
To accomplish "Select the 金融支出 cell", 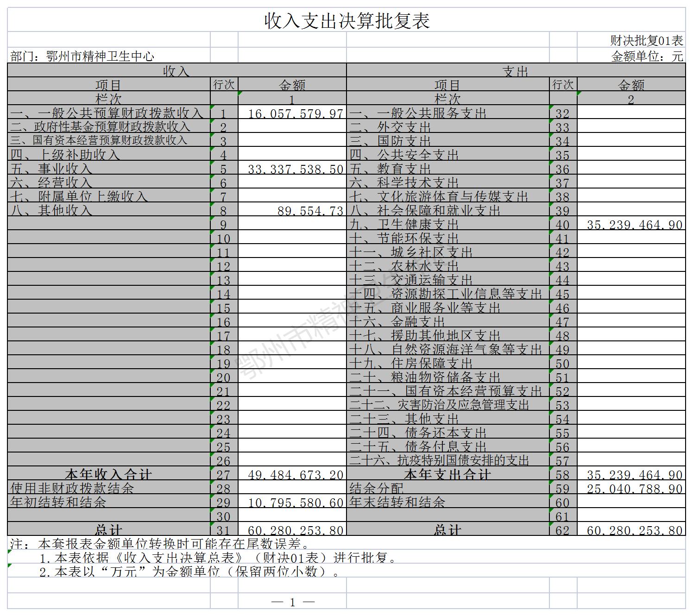I will 448,321.
